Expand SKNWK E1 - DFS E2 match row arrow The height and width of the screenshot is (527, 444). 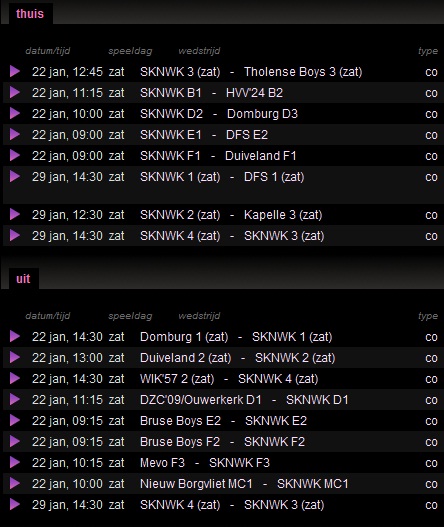[15, 134]
